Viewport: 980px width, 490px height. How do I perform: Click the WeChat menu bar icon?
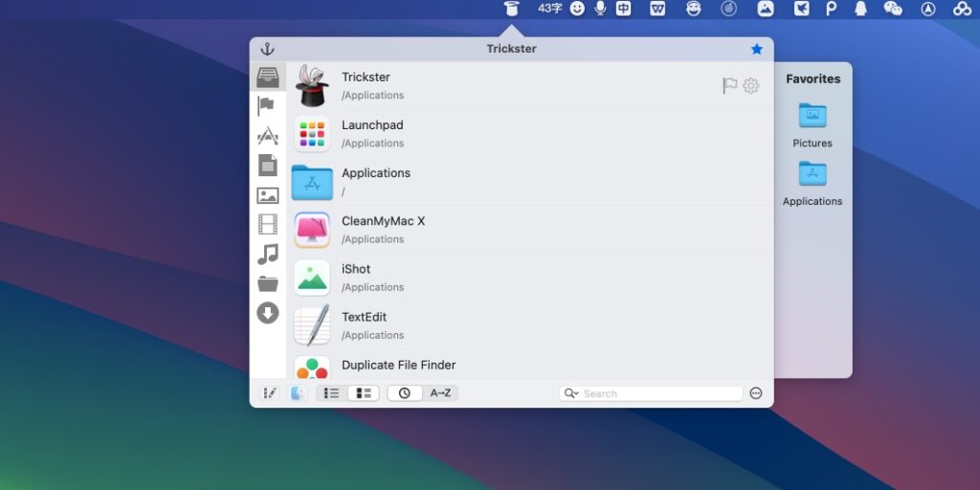click(893, 9)
